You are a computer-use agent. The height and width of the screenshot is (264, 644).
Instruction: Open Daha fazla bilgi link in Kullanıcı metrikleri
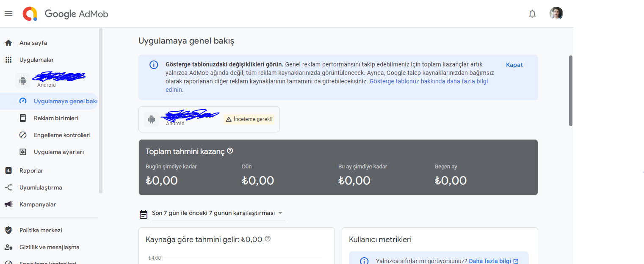click(x=494, y=261)
